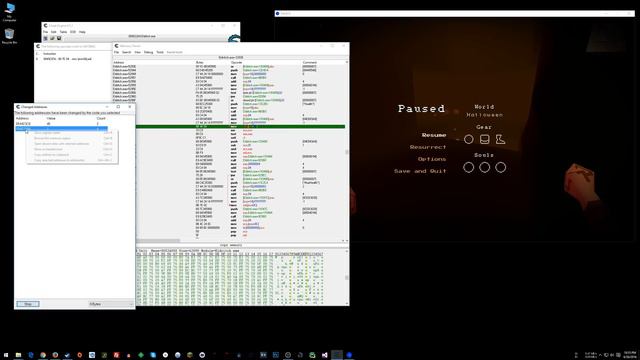Choose Browse this memory region in context menu
640x360 pixels.
73,138
